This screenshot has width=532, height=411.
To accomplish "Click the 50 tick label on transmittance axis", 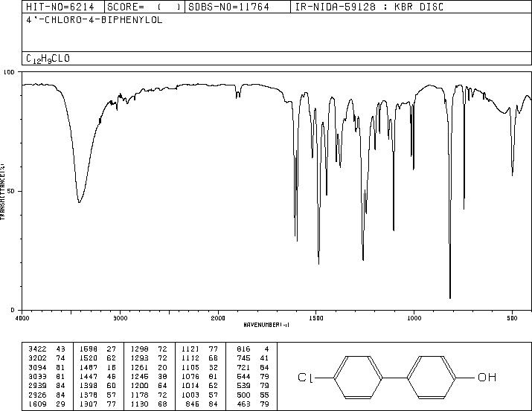I will tap(11, 191).
